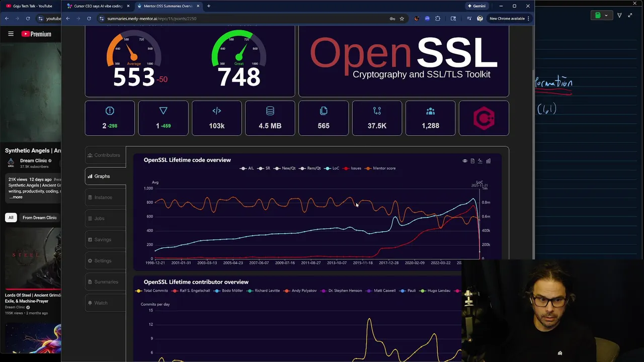Image resolution: width=644 pixels, height=362 pixels.
Task: Open the Dream Clinic channel link
Action: [33, 161]
